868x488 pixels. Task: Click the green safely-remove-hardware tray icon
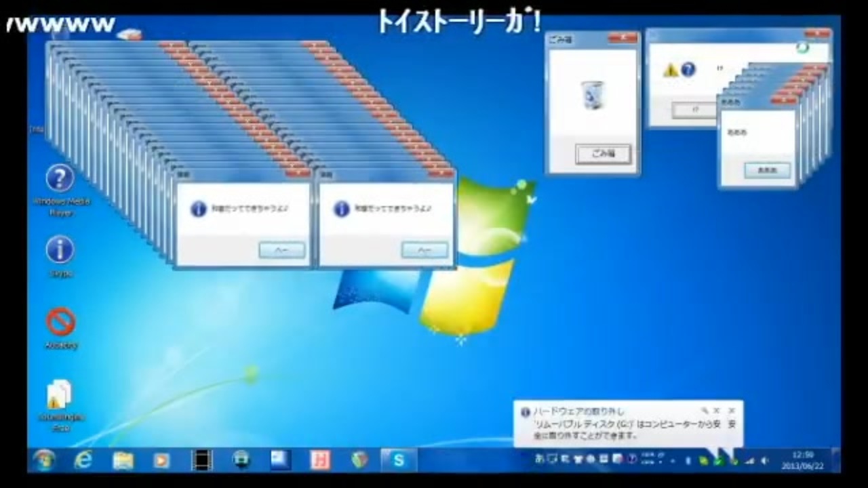pyautogui.click(x=719, y=461)
